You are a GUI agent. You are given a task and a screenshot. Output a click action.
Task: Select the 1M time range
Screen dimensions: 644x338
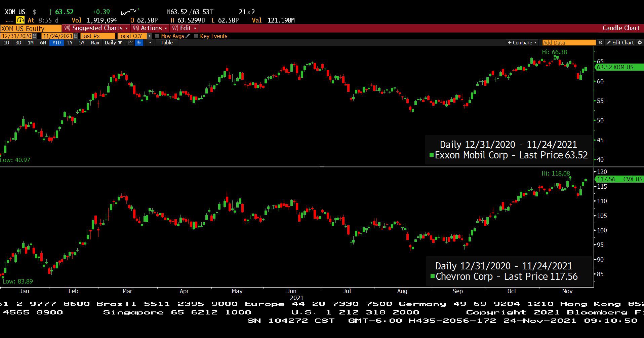31,43
